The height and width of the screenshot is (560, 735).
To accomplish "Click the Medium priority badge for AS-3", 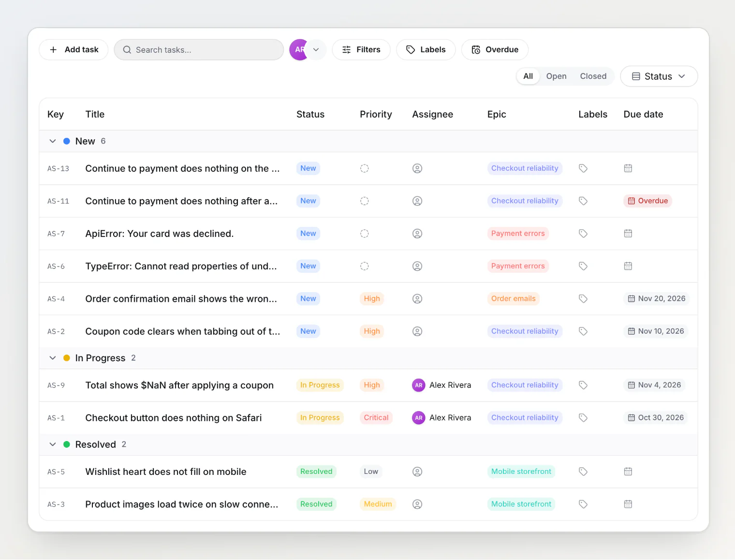I will coord(378,504).
